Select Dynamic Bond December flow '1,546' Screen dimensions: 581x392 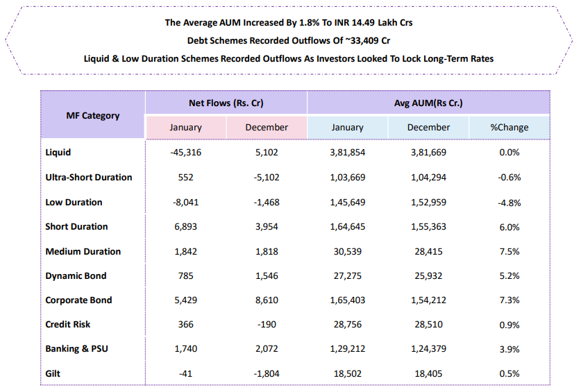tap(267, 275)
